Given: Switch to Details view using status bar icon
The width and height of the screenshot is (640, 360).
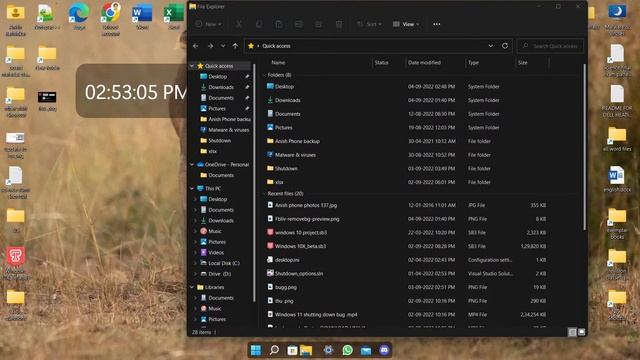Looking at the screenshot, I should [572, 332].
